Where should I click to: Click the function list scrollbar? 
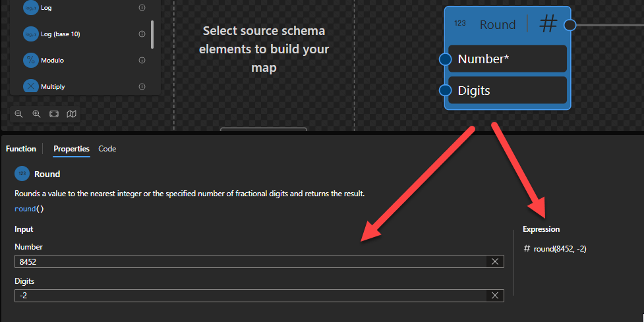click(152, 34)
